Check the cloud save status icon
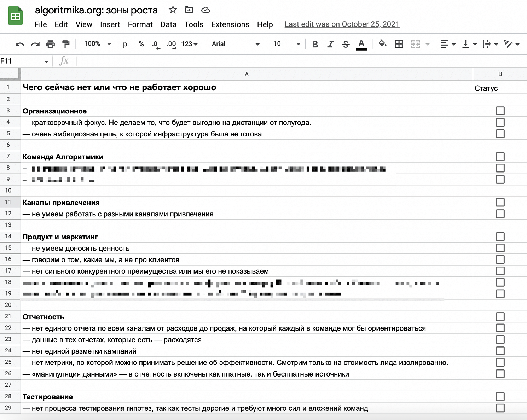 (x=205, y=10)
